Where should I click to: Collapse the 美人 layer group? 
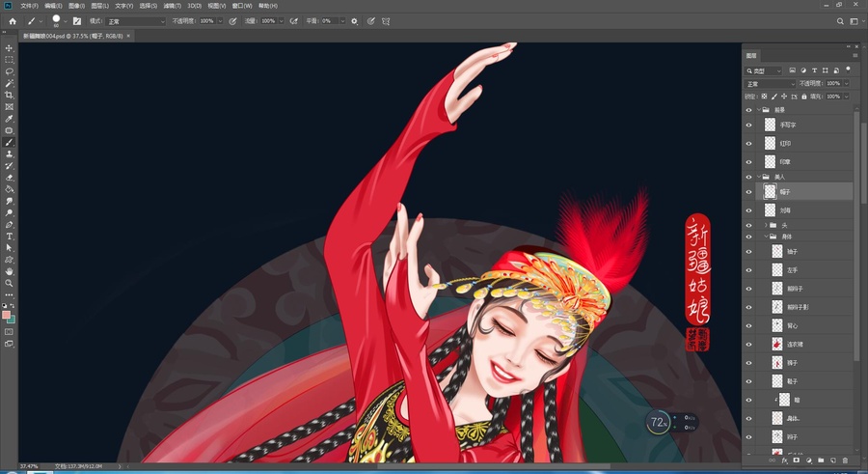click(758, 177)
